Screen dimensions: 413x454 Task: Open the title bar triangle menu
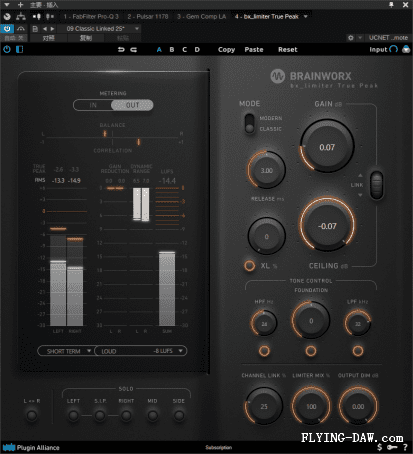click(x=7, y=5)
